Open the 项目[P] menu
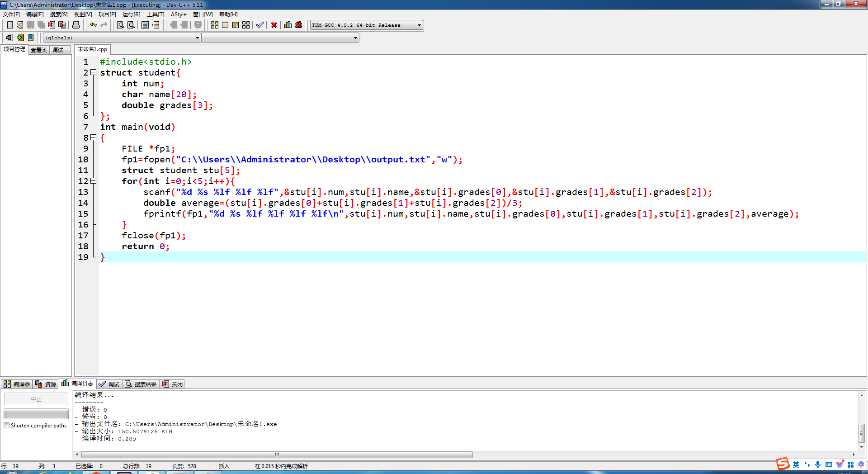Viewport: 868px width, 474px height. click(x=107, y=14)
